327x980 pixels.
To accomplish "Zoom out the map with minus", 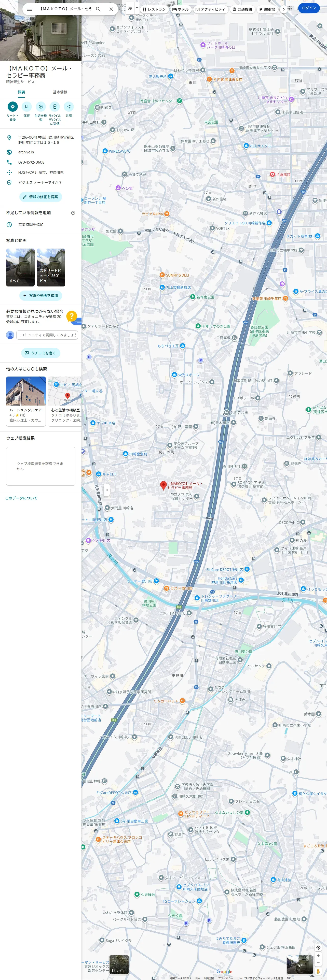I will 318,962.
